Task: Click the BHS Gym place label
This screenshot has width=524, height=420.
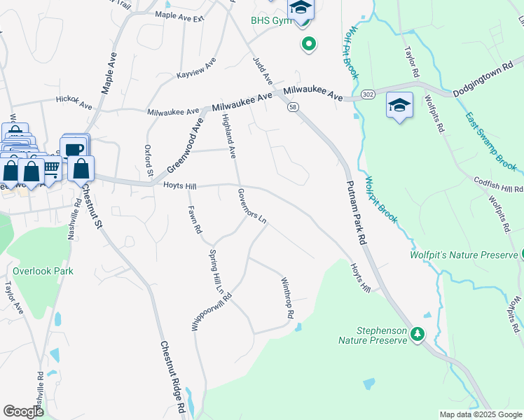Action: coord(271,20)
